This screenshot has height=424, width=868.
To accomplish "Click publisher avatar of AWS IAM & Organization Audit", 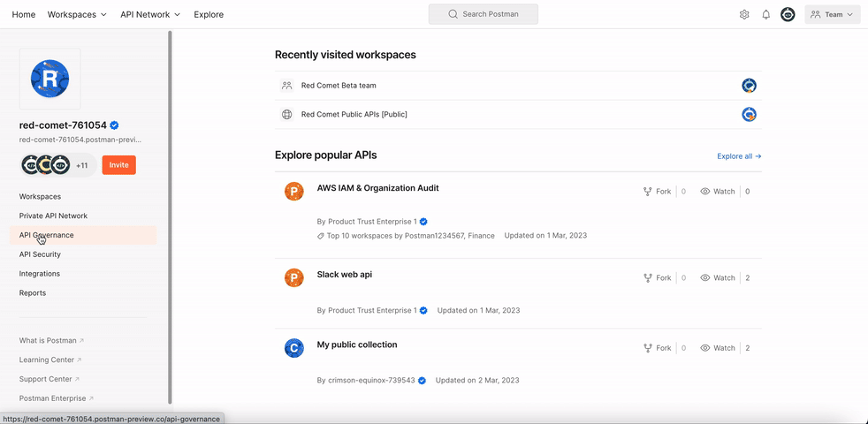I will point(294,192).
